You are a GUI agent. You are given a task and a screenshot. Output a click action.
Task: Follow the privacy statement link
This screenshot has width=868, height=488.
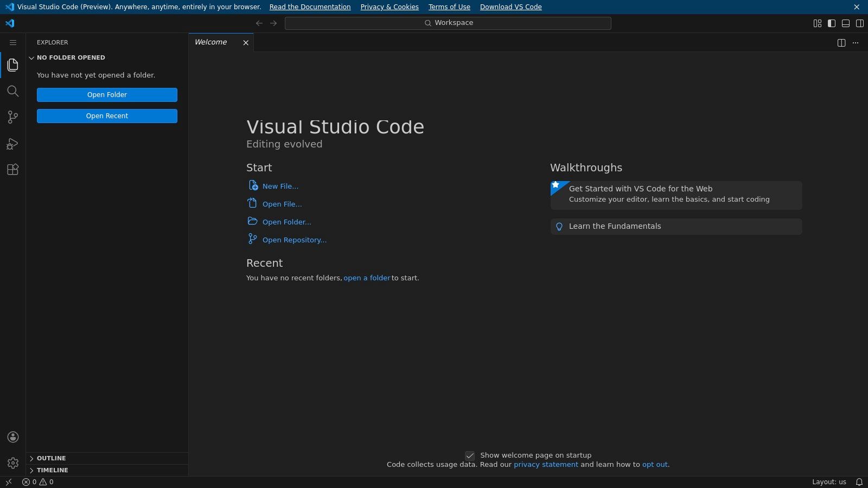tap(546, 464)
